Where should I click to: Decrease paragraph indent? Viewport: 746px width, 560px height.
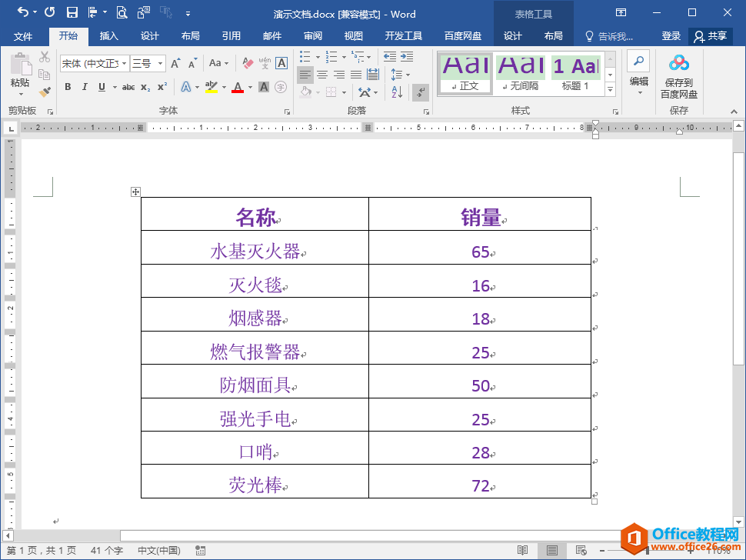(390, 57)
